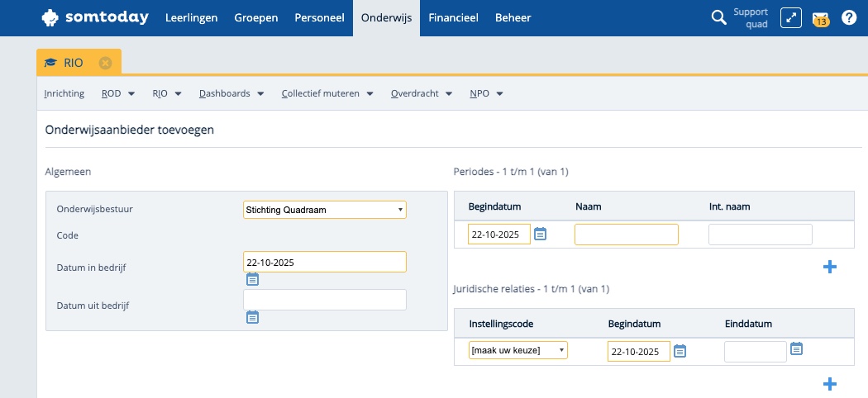This screenshot has height=398, width=868.
Task: Open the notifications icon showing 13
Action: (820, 18)
